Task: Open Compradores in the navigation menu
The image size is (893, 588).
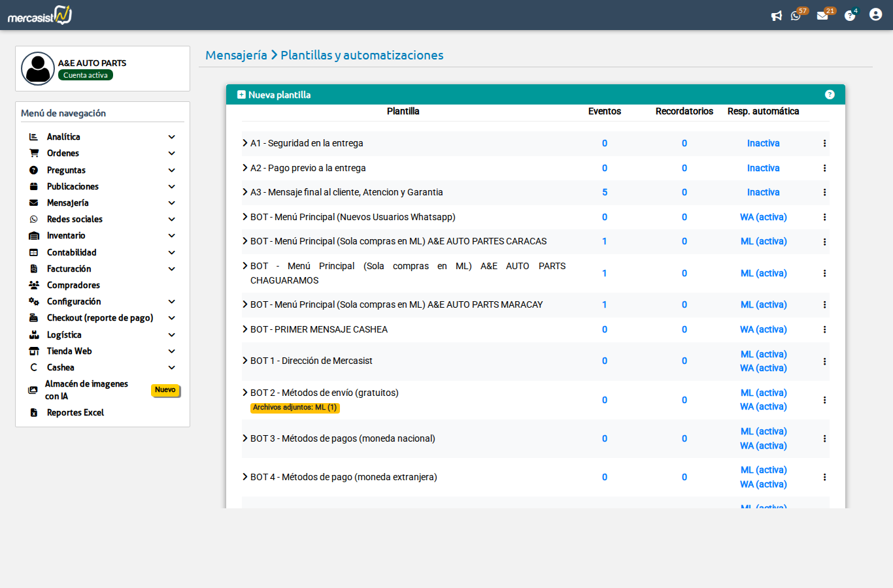Action: [x=73, y=285]
